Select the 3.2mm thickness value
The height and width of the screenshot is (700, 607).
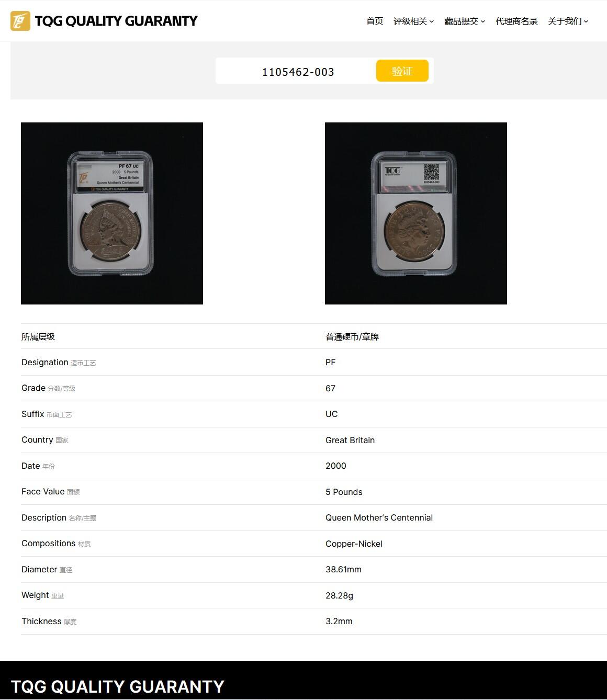point(339,621)
